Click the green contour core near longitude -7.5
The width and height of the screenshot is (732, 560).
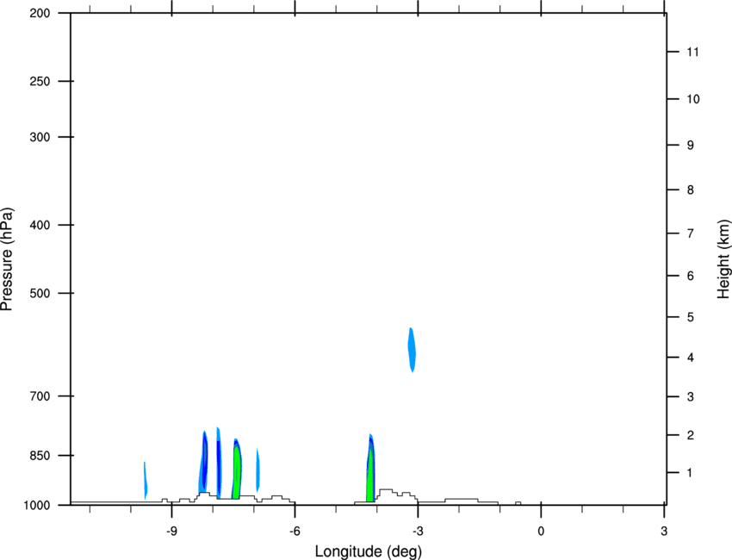pyautogui.click(x=237, y=472)
